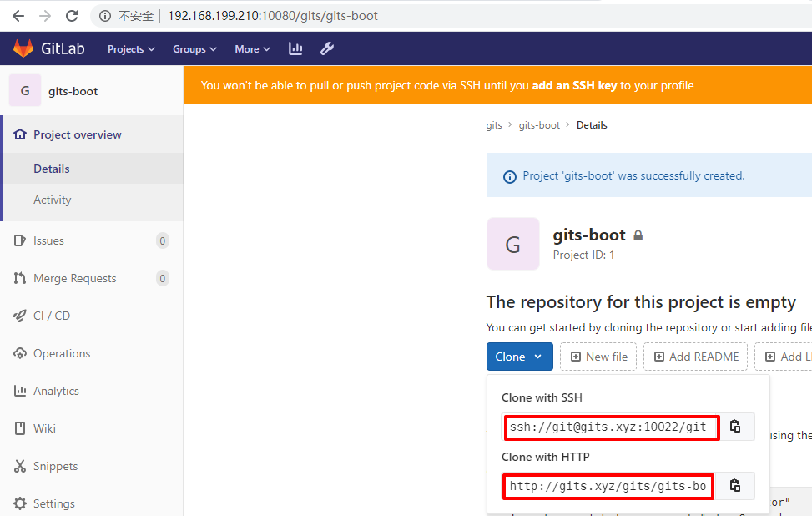Screen dimensions: 812x516
Task: Copy the HTTP clone URL
Action: (x=735, y=485)
